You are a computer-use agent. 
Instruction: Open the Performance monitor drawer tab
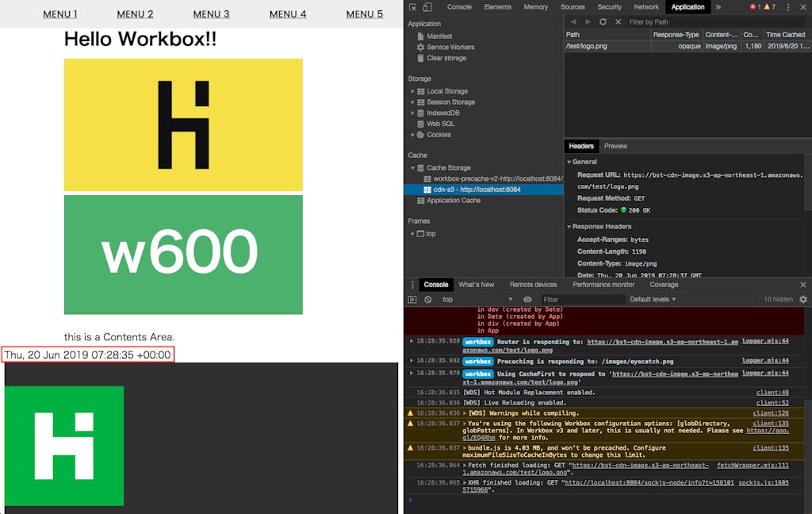[x=603, y=285]
